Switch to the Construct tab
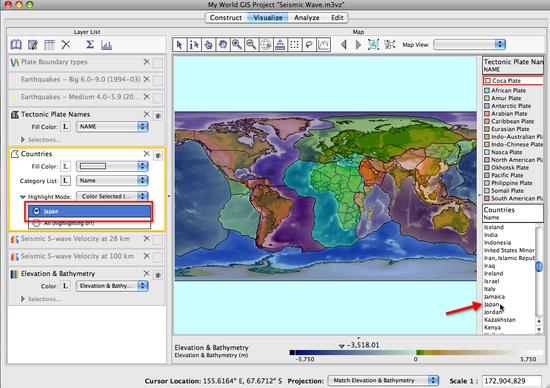 point(226,18)
